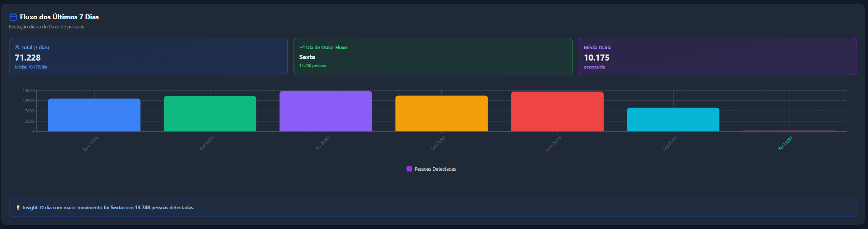Click the calendar icon beside Fluxo dos Últimos 7 Dias
The width and height of the screenshot is (868, 229).
coord(13,17)
